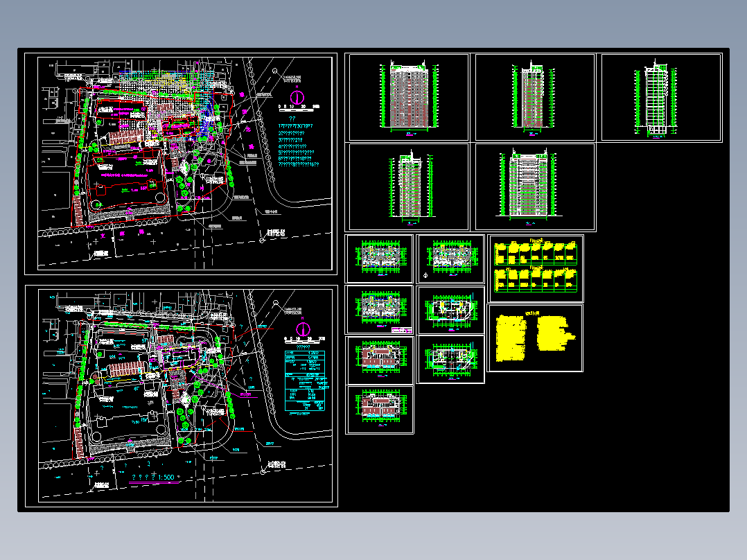Open the left elevation sheet in the second row
The height and width of the screenshot is (560, 747).
(x=409, y=187)
